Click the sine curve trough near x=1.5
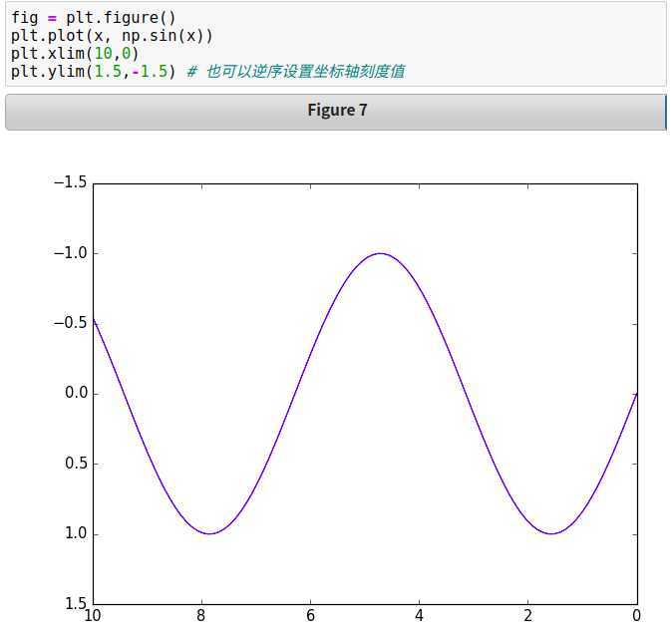 click(551, 533)
